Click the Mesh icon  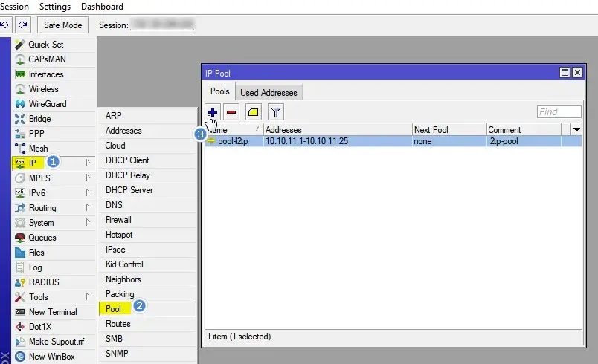click(20, 149)
